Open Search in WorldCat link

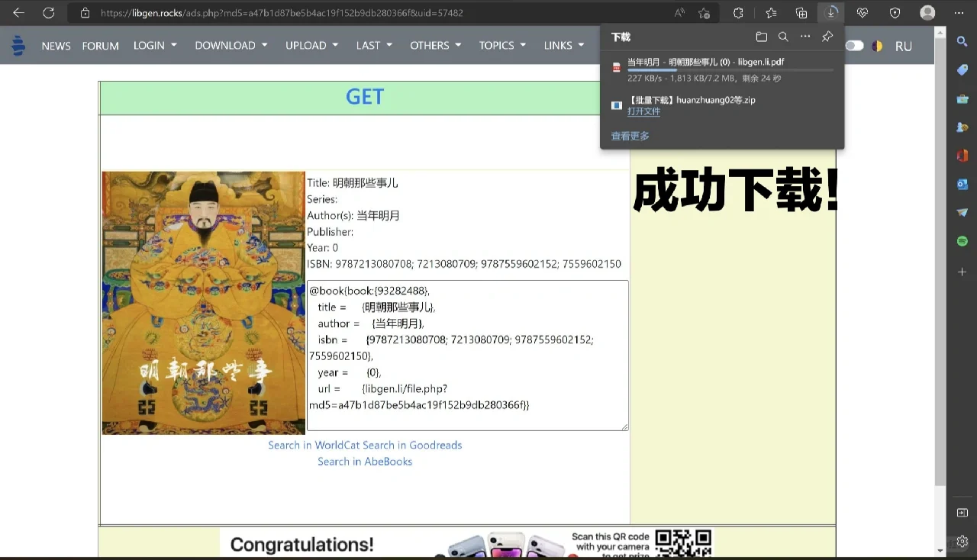pos(314,445)
